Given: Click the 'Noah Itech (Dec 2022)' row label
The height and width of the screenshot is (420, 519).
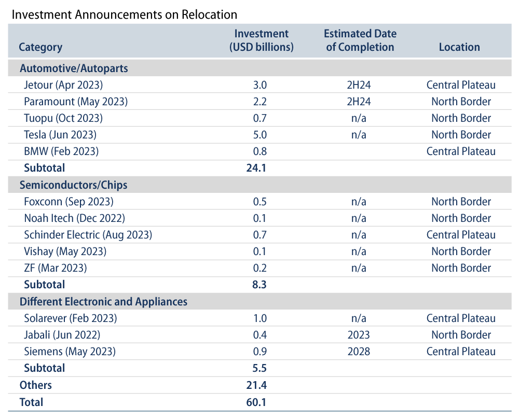Looking at the screenshot, I should click(74, 218).
